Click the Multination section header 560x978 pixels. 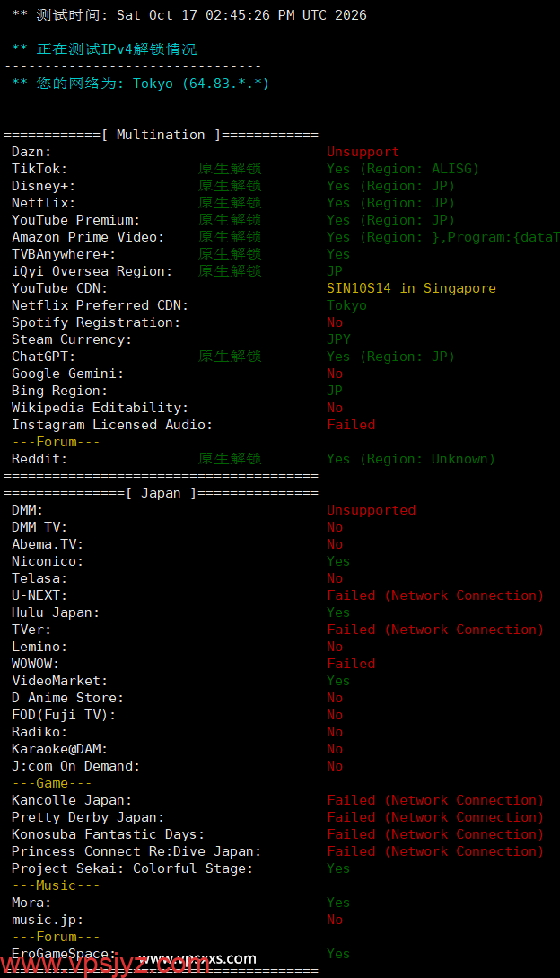(161, 135)
